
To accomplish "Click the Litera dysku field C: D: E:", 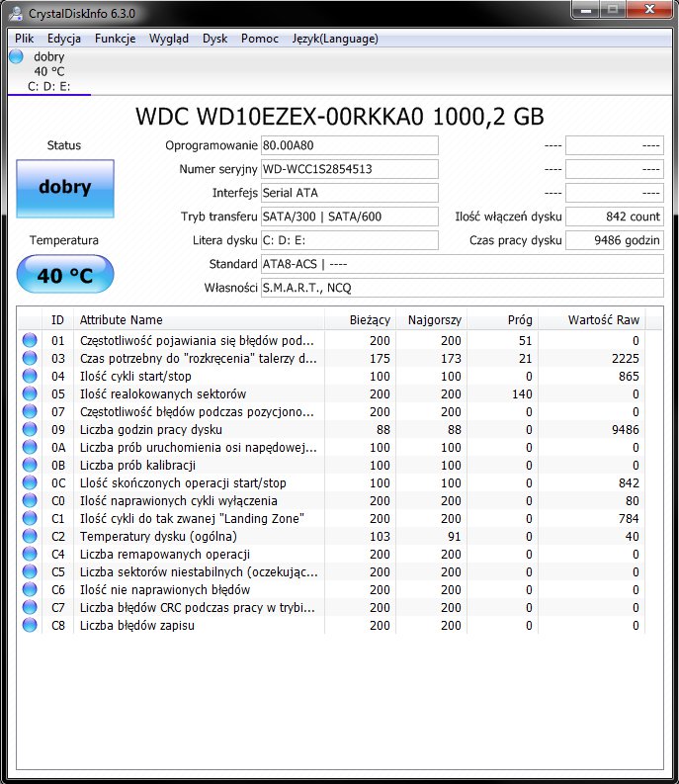I will [x=350, y=240].
